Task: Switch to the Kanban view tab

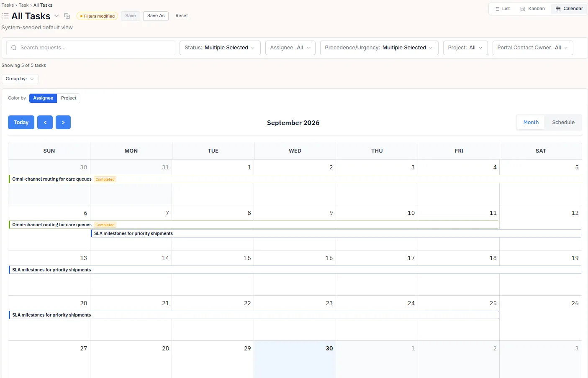Action: point(532,9)
